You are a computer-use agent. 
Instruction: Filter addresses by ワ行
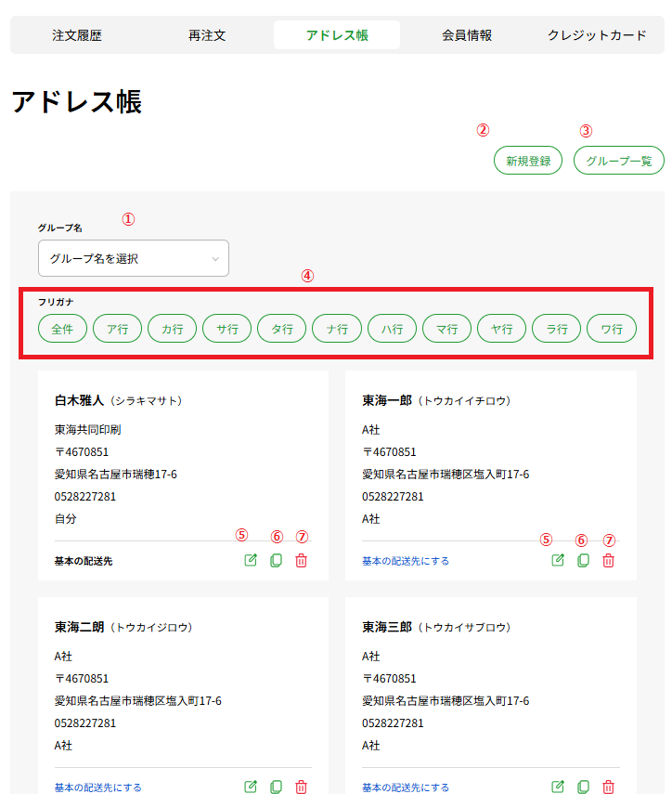pos(611,328)
